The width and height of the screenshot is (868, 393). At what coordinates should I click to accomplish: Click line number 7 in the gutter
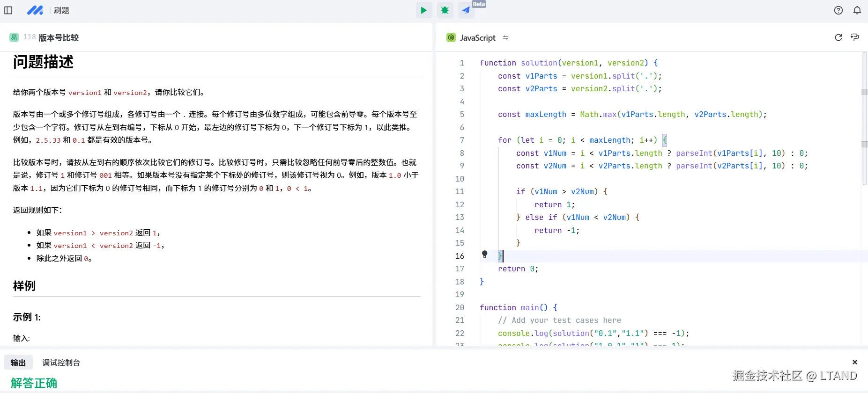pos(462,140)
